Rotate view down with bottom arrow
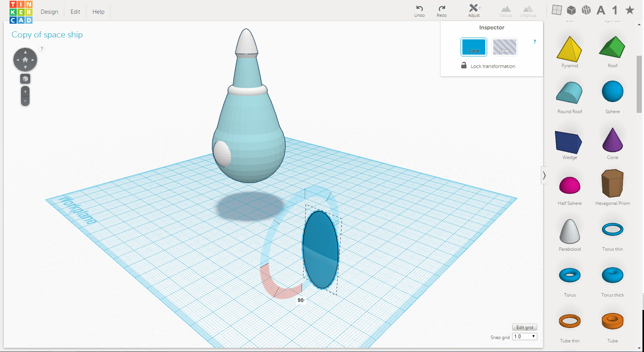 (25, 67)
